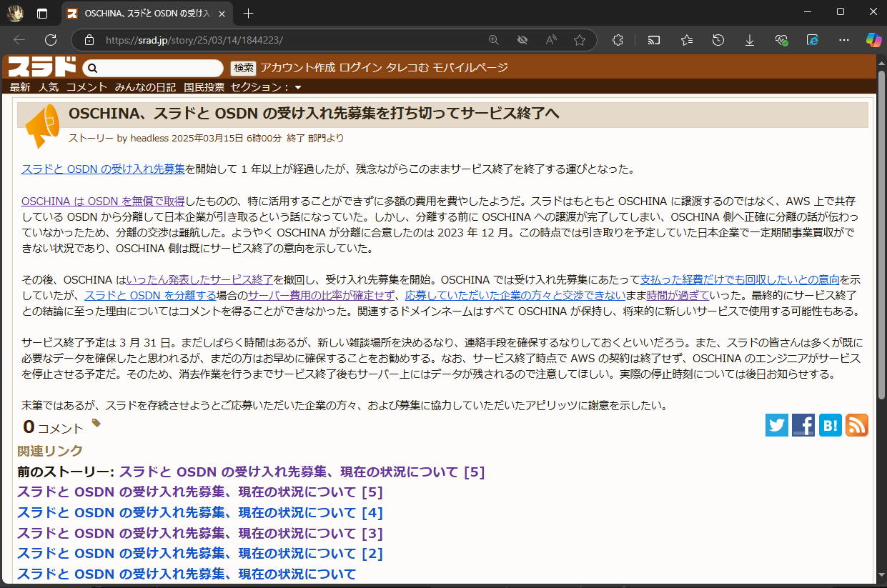The image size is (887, 588).
Task: Share the story via the Twitter icon
Action: click(776, 425)
